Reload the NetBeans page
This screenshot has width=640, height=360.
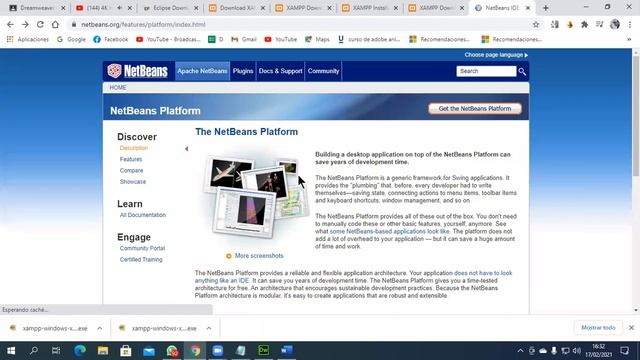pos(40,24)
